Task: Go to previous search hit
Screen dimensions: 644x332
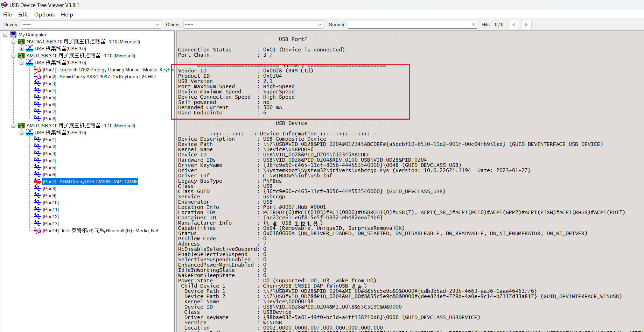Action: pos(513,24)
